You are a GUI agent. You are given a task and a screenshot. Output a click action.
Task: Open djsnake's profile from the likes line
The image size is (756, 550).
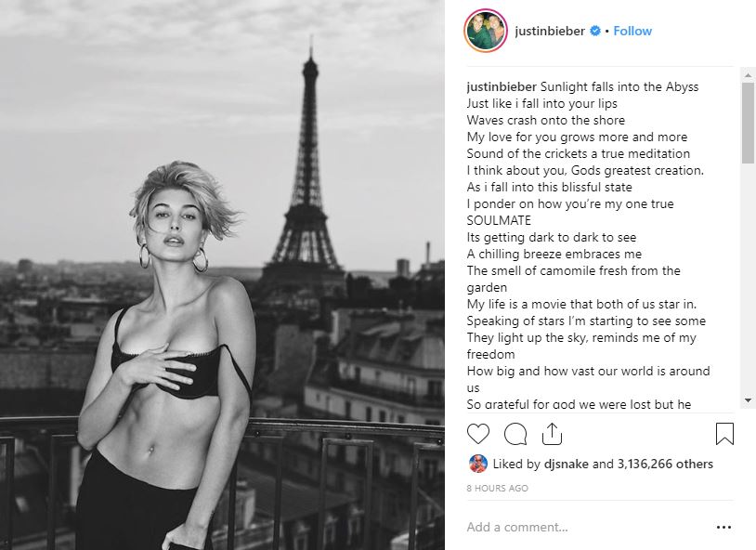click(x=566, y=465)
